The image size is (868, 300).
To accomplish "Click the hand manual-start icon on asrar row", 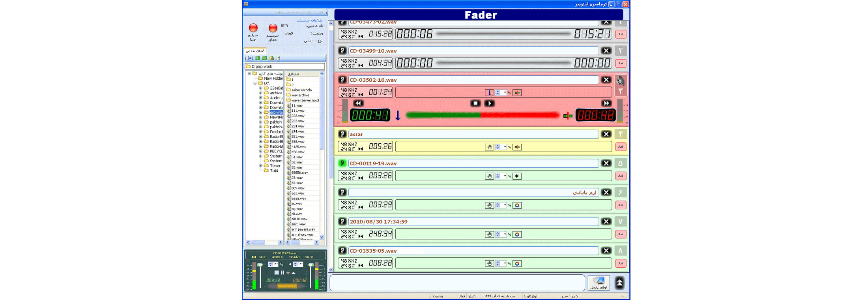I will click(489, 147).
